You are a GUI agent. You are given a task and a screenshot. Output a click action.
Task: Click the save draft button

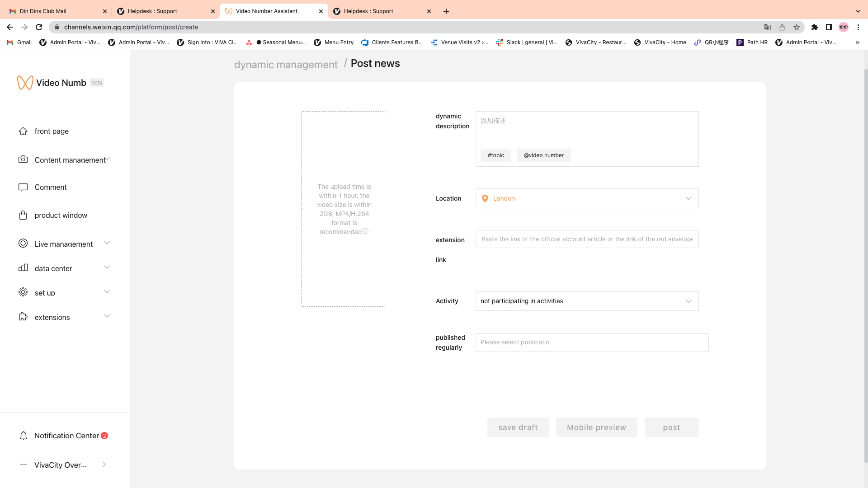point(518,427)
